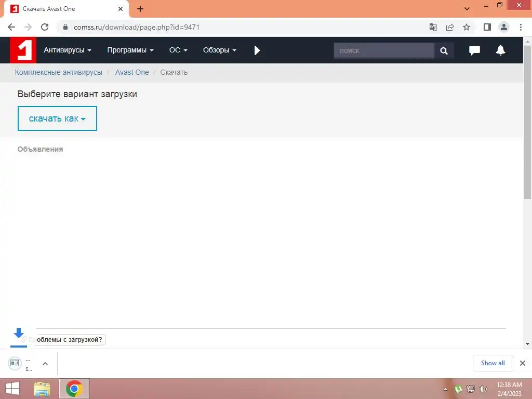
Task: Click Show all downloads button
Action: click(x=493, y=363)
